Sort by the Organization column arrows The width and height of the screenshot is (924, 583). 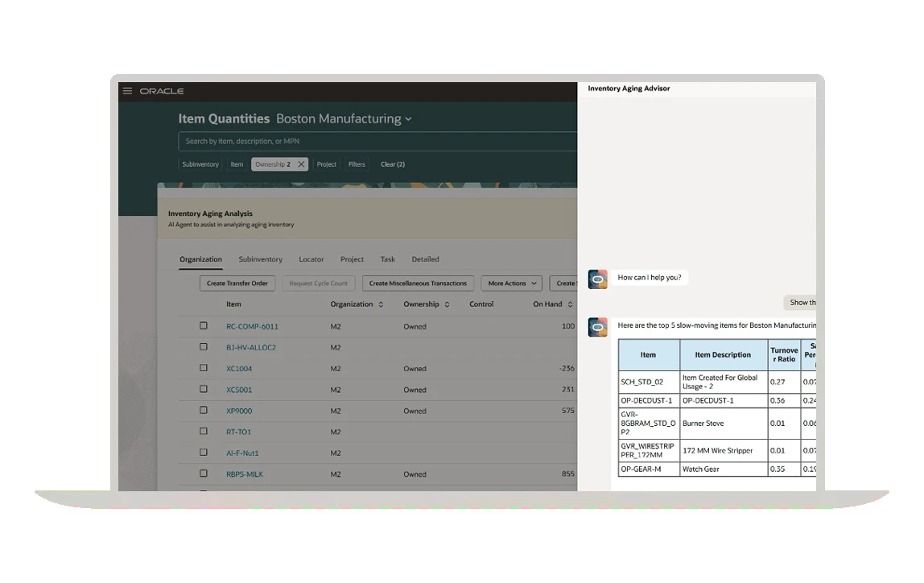[x=381, y=305]
